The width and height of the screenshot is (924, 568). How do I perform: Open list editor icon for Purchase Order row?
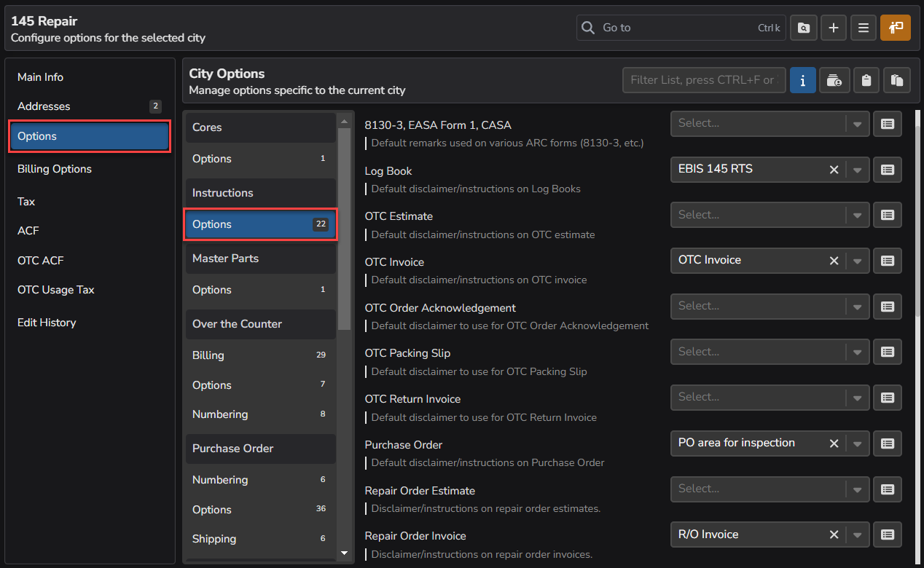click(x=887, y=443)
